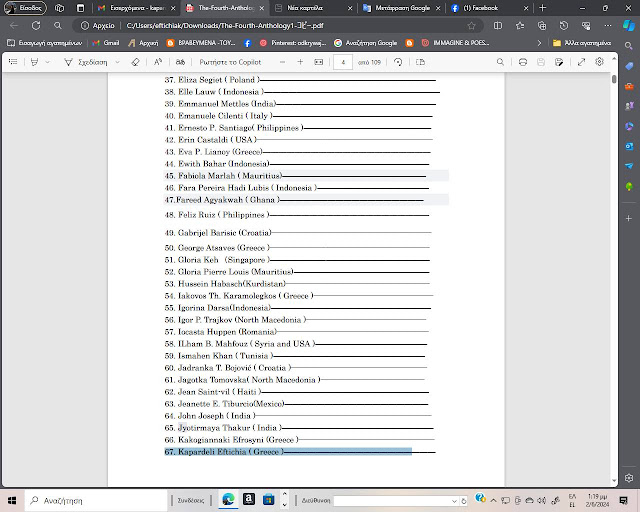Close the Νέα καρτέλα tab

click(x=350, y=8)
